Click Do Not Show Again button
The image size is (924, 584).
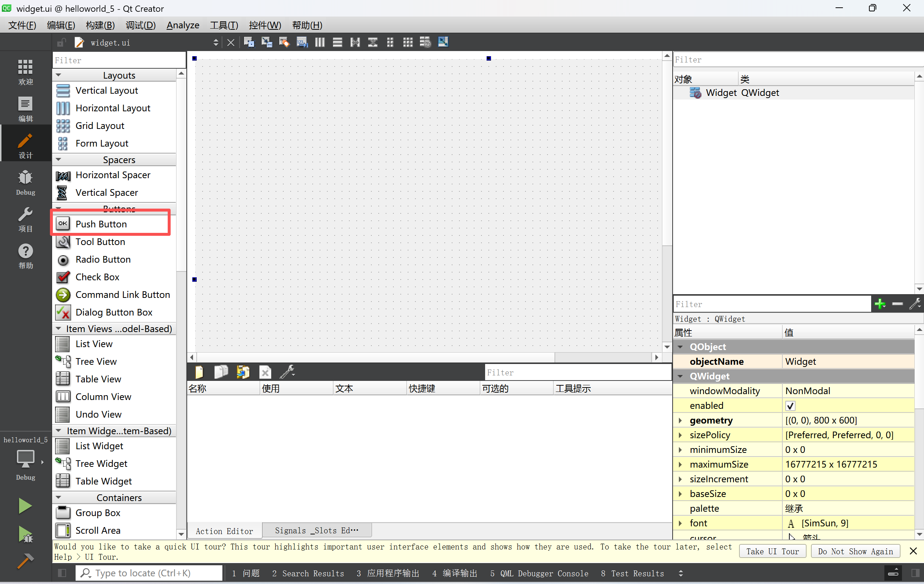(855, 551)
